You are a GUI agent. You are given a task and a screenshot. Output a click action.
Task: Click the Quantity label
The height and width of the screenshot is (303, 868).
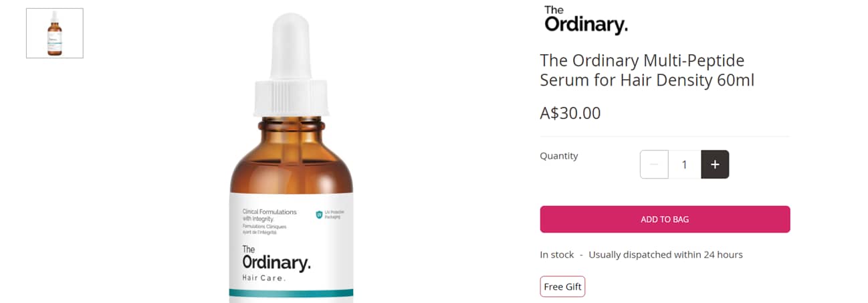coord(559,156)
